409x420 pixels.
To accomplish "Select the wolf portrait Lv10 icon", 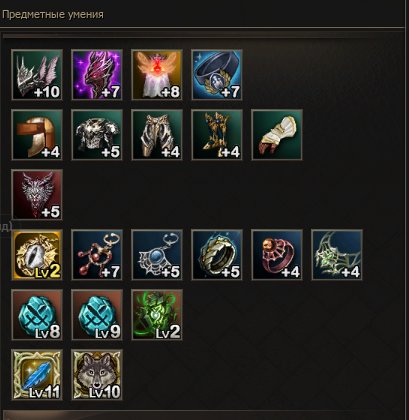I will point(97,375).
